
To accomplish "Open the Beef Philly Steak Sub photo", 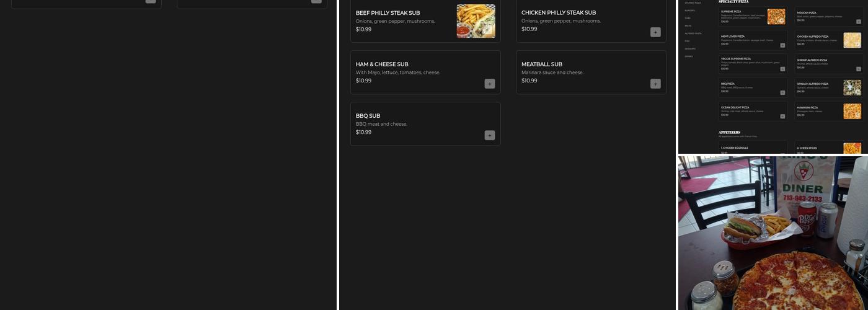I will pyautogui.click(x=476, y=21).
